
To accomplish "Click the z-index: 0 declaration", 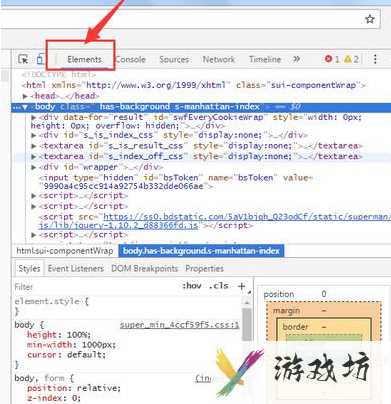I will [x=54, y=398].
